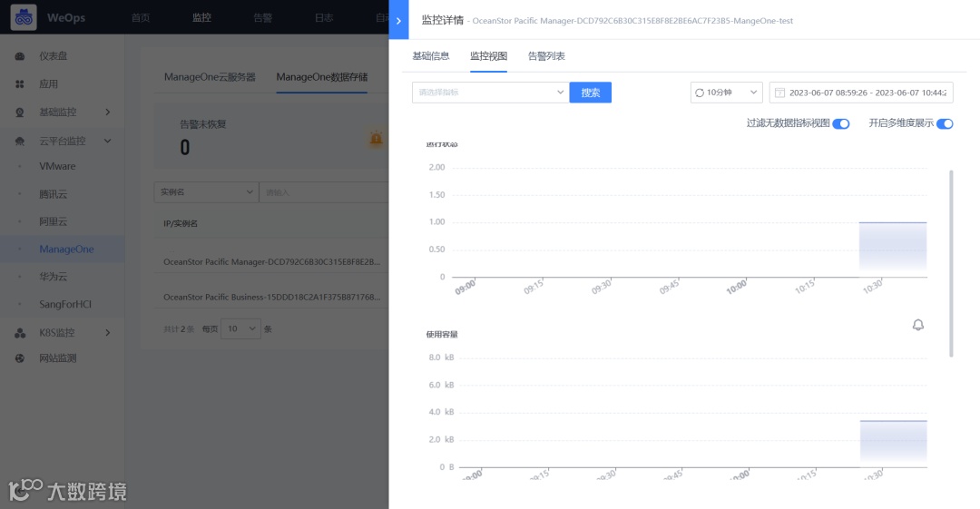Open 华为云 in the sidebar
This screenshot has width=980, height=509.
click(54, 277)
